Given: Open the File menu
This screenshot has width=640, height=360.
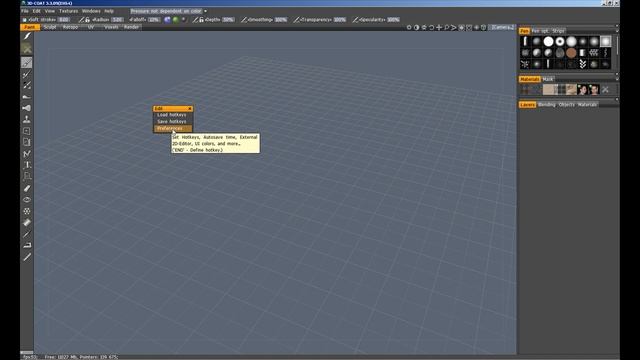Looking at the screenshot, I should click(25, 11).
